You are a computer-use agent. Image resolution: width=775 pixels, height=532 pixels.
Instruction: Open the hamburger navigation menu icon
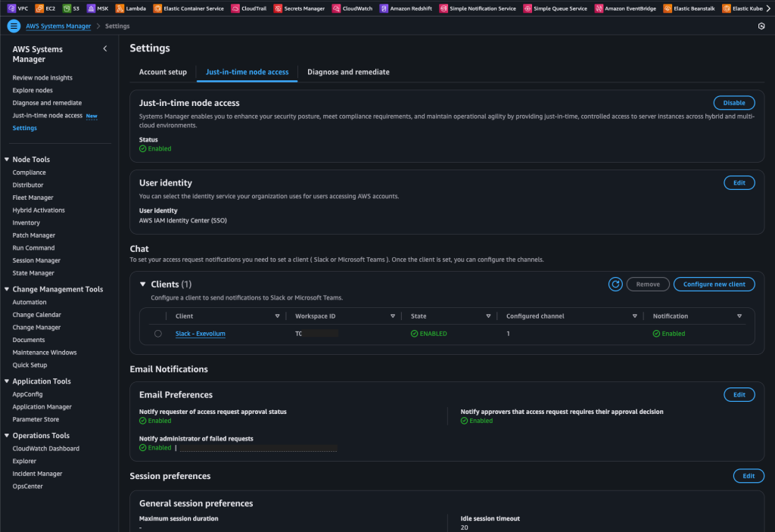tap(14, 26)
